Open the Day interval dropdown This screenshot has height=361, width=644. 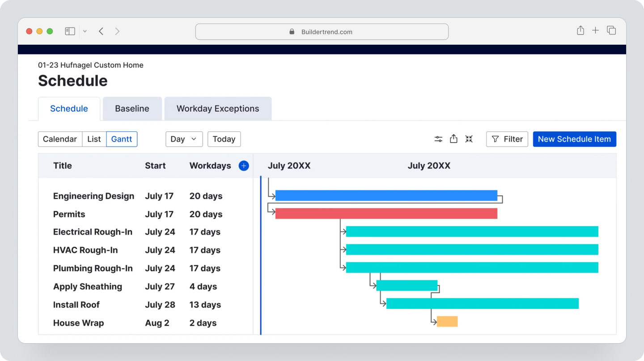point(184,139)
